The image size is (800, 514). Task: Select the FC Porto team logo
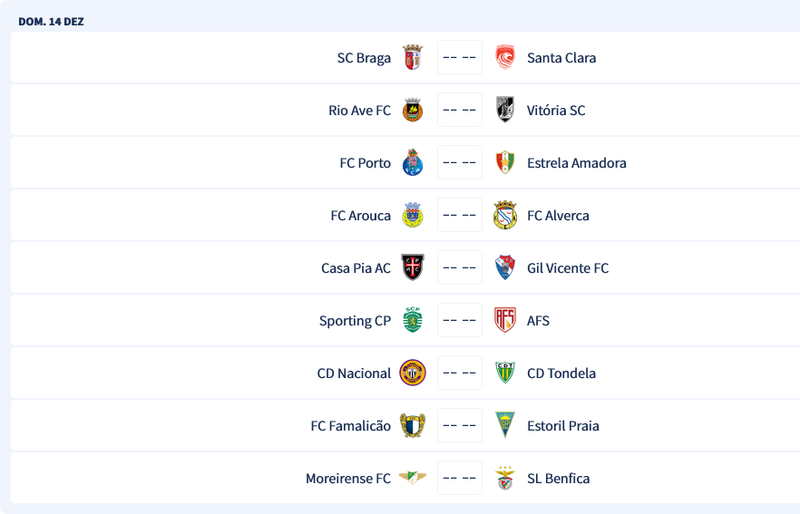tap(412, 163)
